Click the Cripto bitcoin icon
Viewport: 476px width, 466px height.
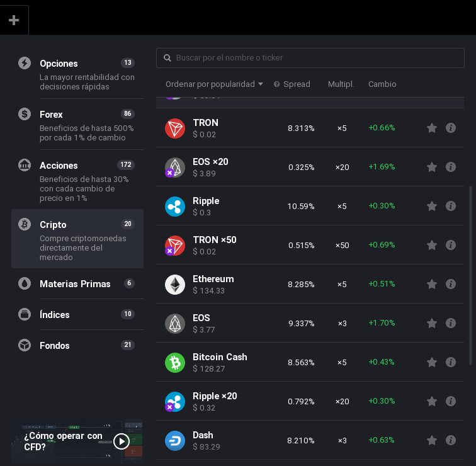tap(25, 224)
